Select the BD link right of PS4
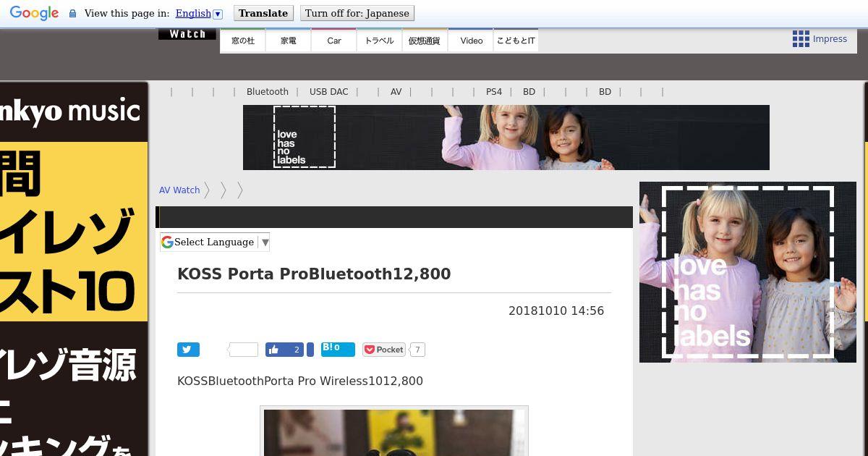868x456 pixels. [x=529, y=92]
